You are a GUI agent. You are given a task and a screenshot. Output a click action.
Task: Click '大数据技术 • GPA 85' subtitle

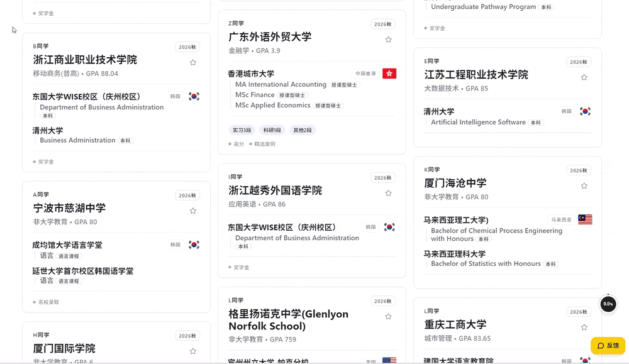456,88
